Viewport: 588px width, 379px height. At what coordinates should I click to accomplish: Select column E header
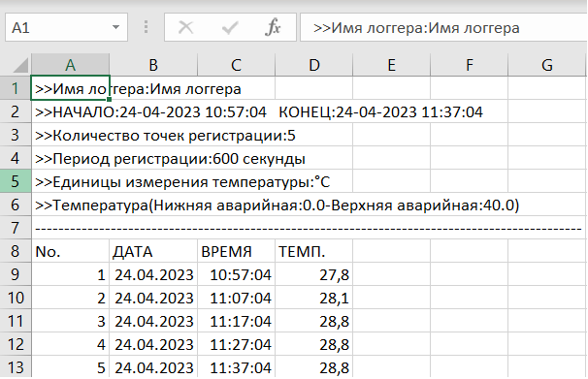tap(391, 65)
